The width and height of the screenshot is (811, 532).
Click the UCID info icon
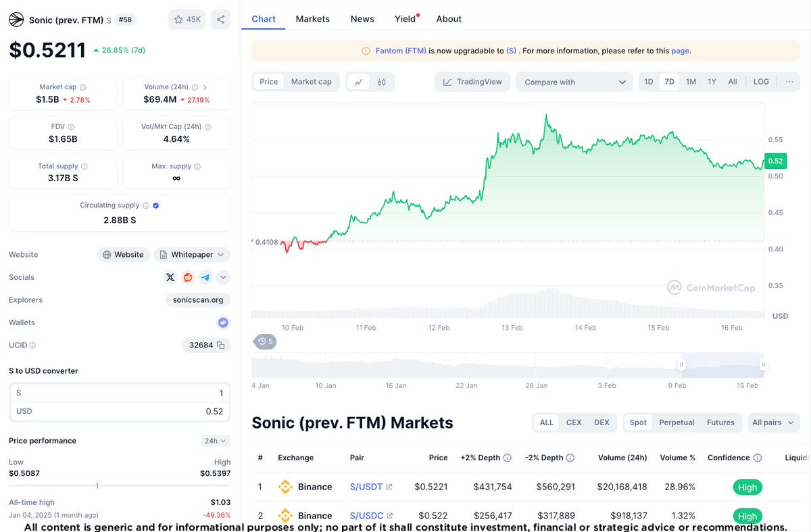click(32, 345)
